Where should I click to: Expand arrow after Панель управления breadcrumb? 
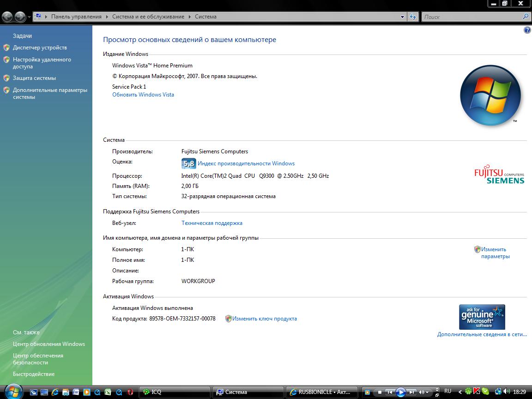click(107, 17)
